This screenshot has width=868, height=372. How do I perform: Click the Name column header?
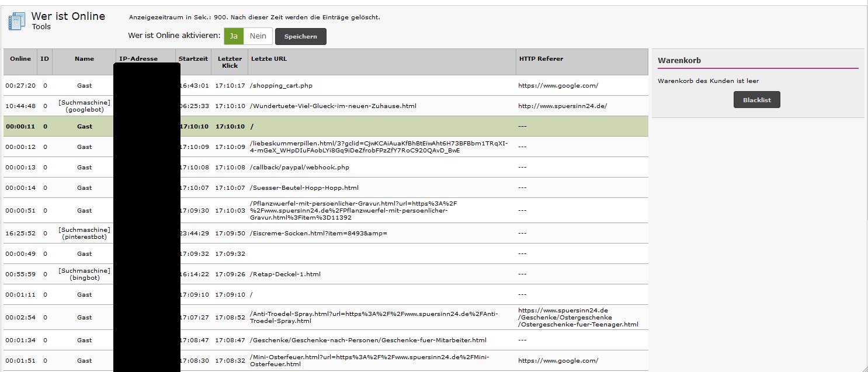click(84, 59)
